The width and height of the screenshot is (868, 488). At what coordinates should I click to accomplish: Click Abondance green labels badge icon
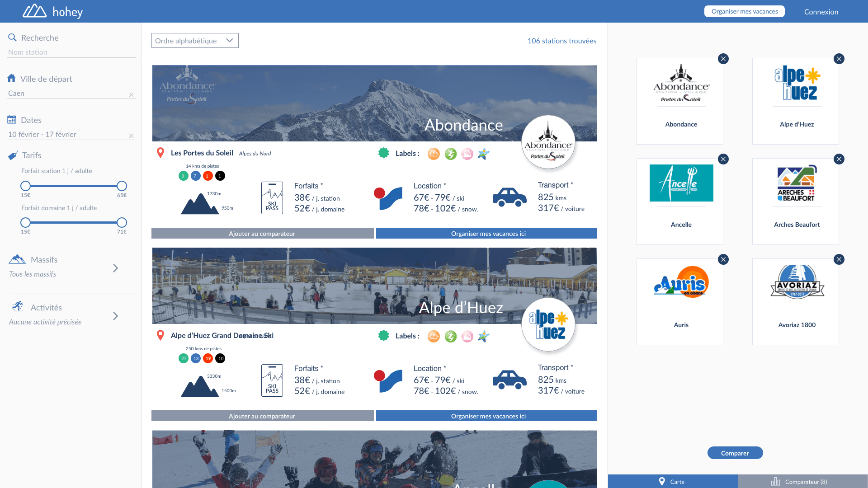(384, 153)
